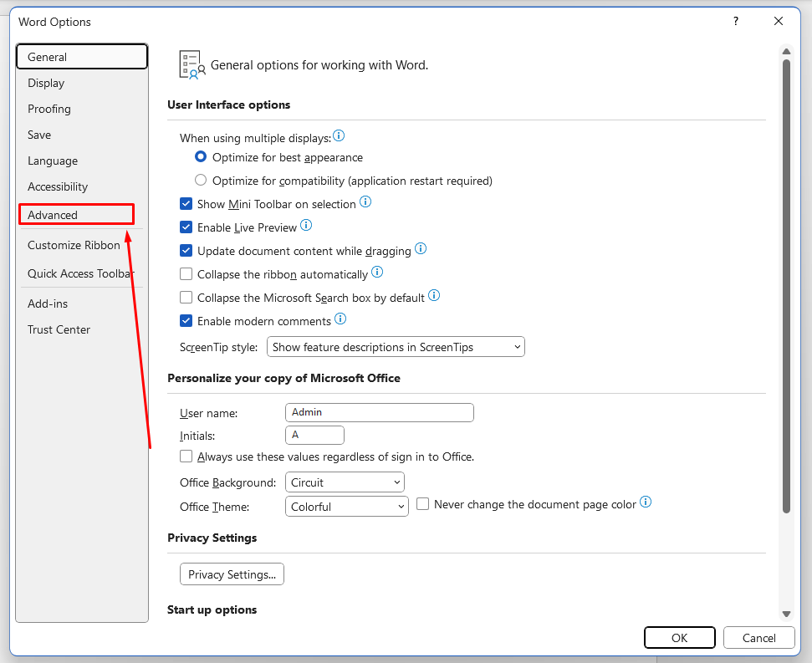Click info icon next to Enable modern comments

pos(340,319)
